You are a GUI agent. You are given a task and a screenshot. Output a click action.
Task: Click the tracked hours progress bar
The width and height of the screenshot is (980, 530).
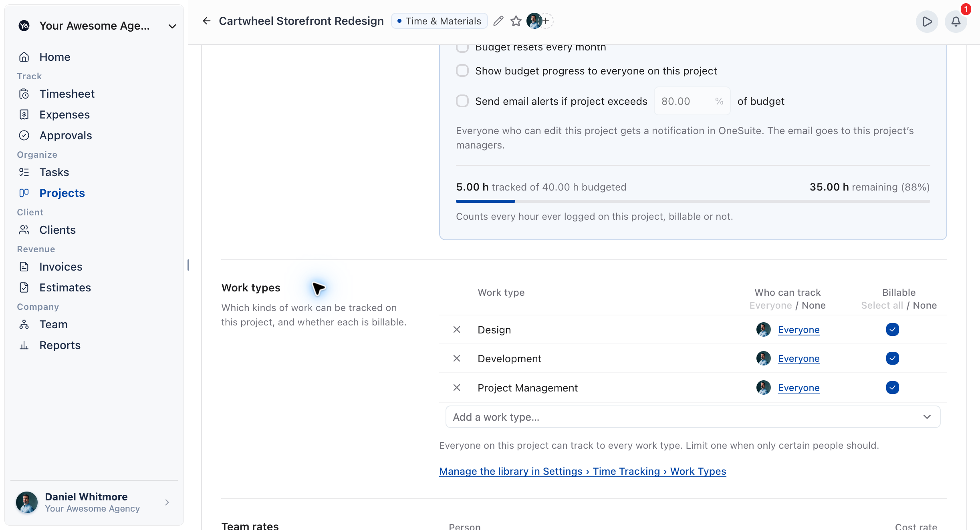pyautogui.click(x=693, y=201)
